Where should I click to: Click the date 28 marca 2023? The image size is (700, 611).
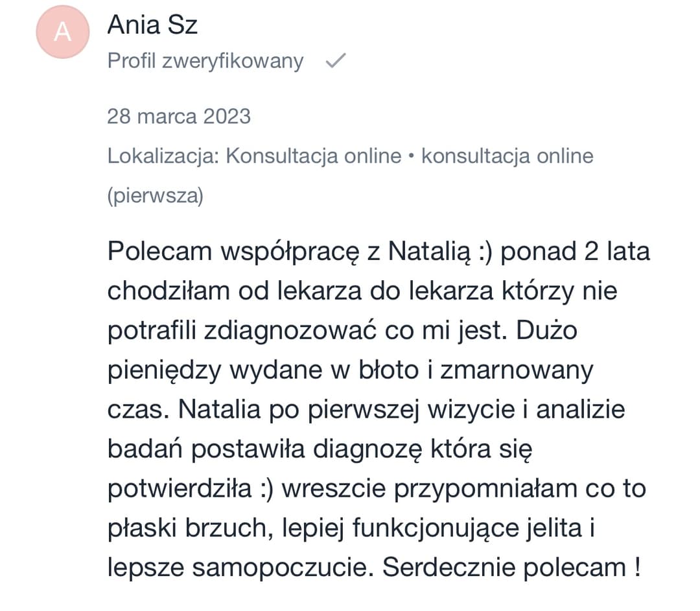(179, 116)
